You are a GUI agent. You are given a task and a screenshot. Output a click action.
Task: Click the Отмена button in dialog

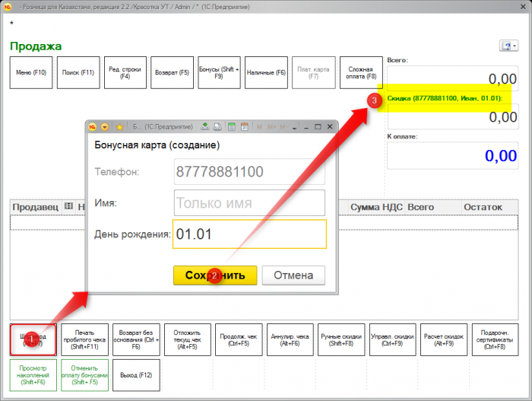click(293, 275)
